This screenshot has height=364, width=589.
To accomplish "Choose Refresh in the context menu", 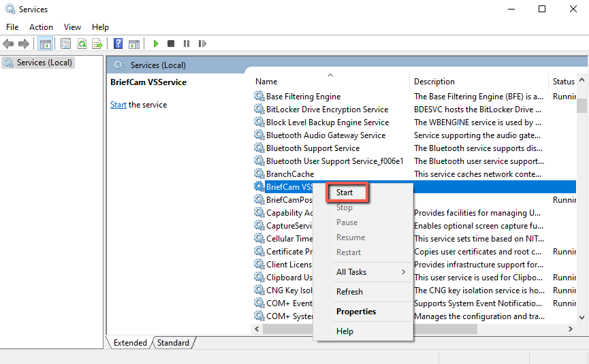I will 349,292.
